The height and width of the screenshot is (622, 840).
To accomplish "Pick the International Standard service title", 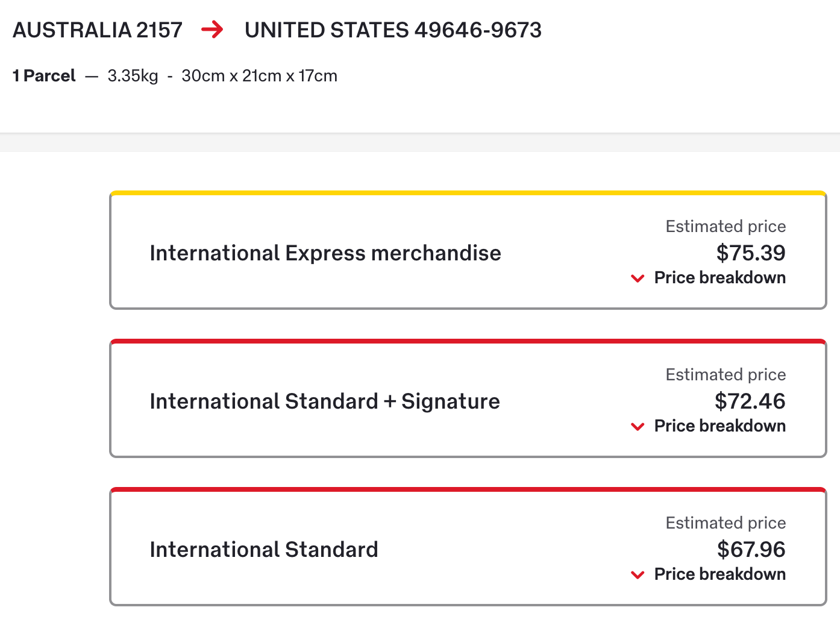I will pos(264,550).
